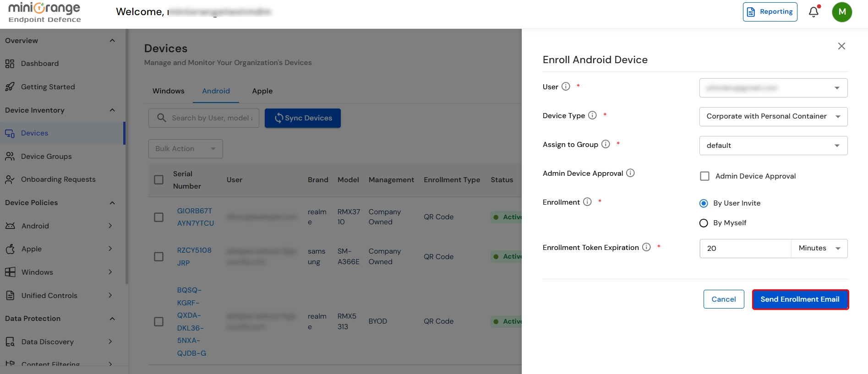Click the Getting Started rocket icon
This screenshot has width=868, height=374.
pyautogui.click(x=10, y=87)
